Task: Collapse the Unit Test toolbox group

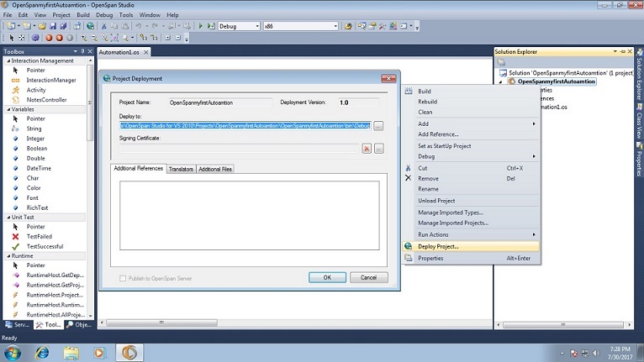Action: click(x=8, y=218)
